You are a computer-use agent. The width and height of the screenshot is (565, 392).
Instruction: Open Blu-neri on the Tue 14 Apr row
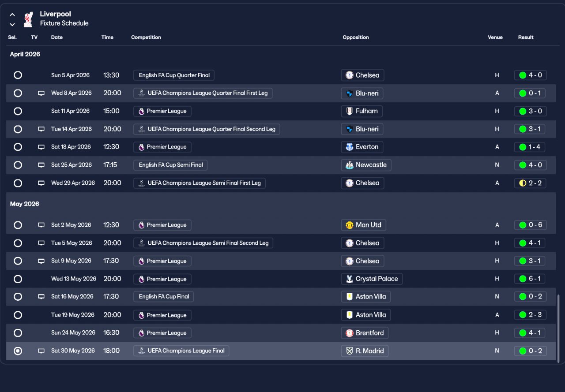coord(362,129)
